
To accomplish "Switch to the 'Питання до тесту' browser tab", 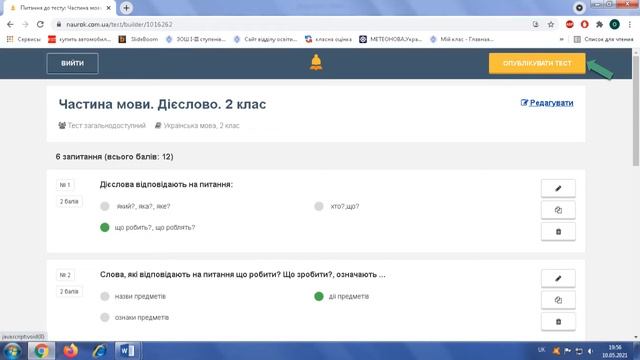I will click(x=58, y=8).
